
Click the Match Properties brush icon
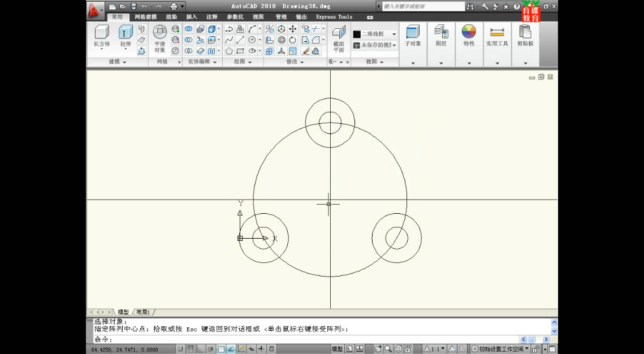tap(305, 51)
